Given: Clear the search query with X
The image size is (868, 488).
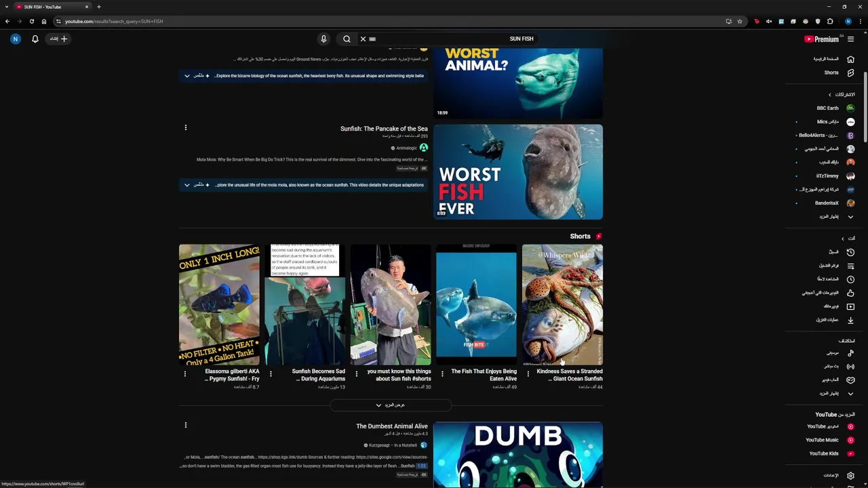Looking at the screenshot, I should (363, 39).
